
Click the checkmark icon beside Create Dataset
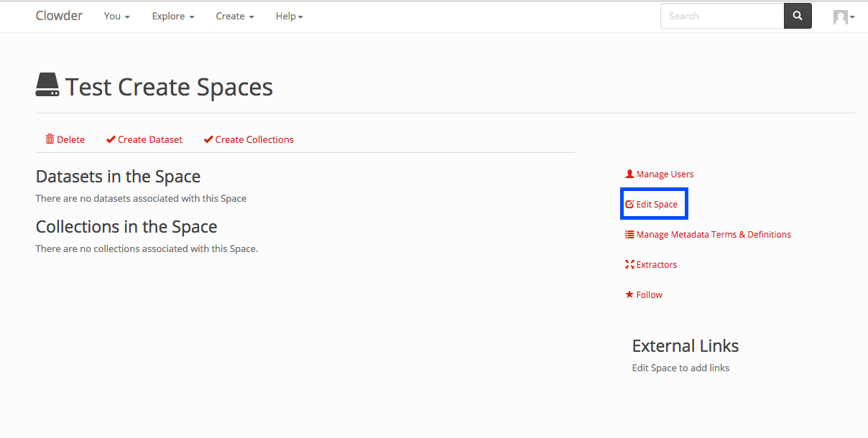111,139
